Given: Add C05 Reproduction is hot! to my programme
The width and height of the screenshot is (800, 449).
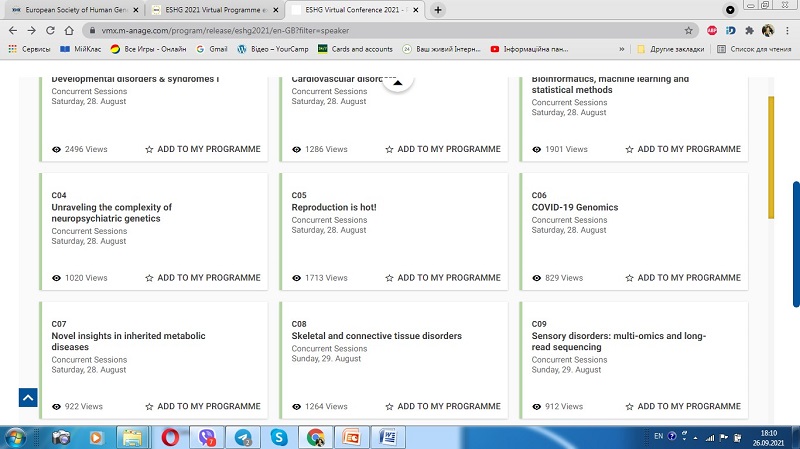Looking at the screenshot, I should [443, 277].
